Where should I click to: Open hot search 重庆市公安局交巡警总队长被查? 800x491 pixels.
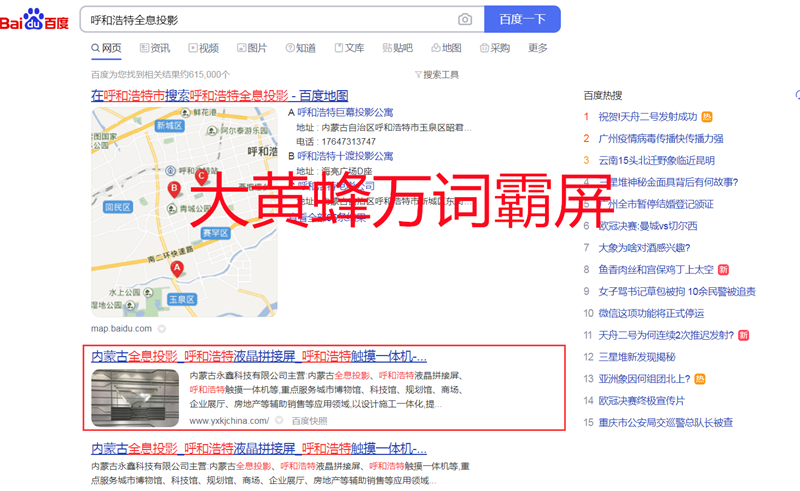point(665,423)
